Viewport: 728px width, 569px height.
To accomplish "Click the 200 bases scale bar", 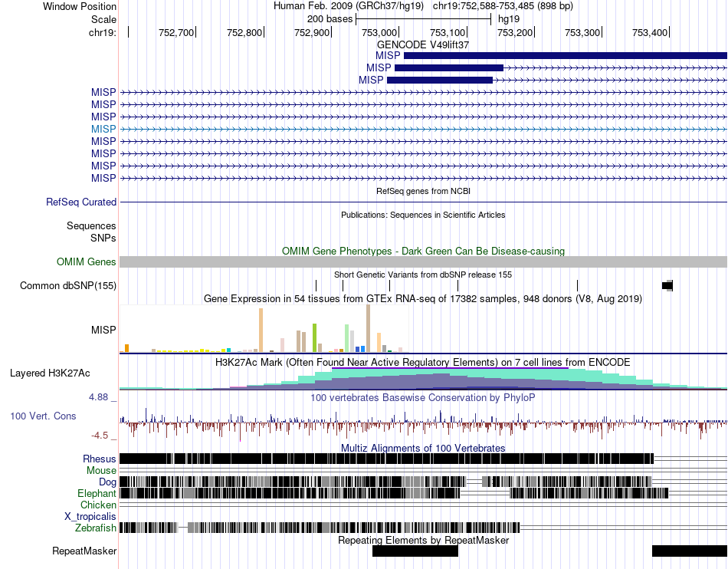I will 424,19.
